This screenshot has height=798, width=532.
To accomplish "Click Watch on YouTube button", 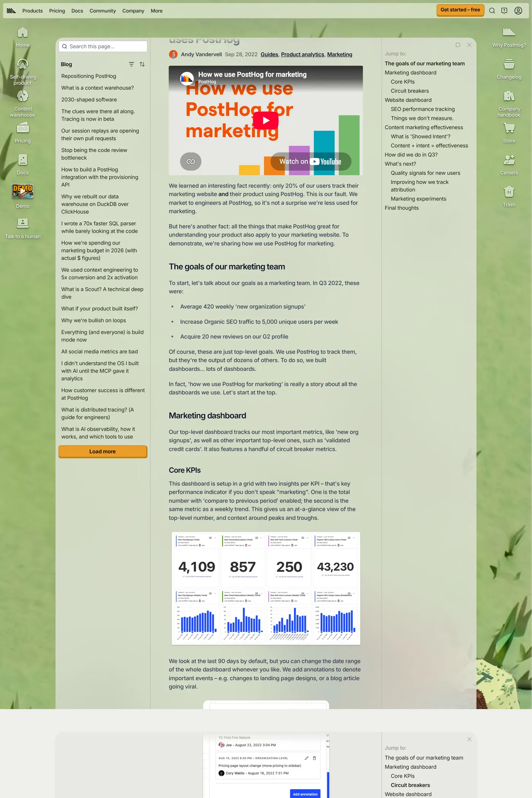I will pyautogui.click(x=310, y=161).
